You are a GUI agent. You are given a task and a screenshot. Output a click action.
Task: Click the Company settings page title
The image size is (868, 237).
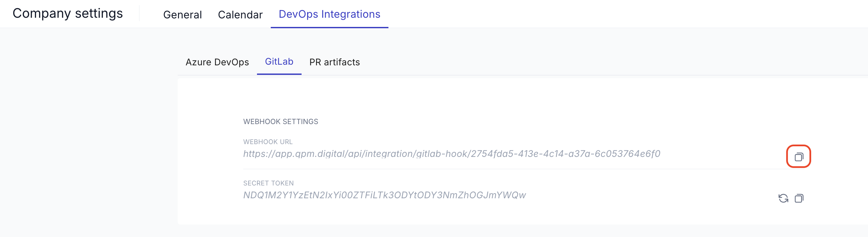coord(68,13)
